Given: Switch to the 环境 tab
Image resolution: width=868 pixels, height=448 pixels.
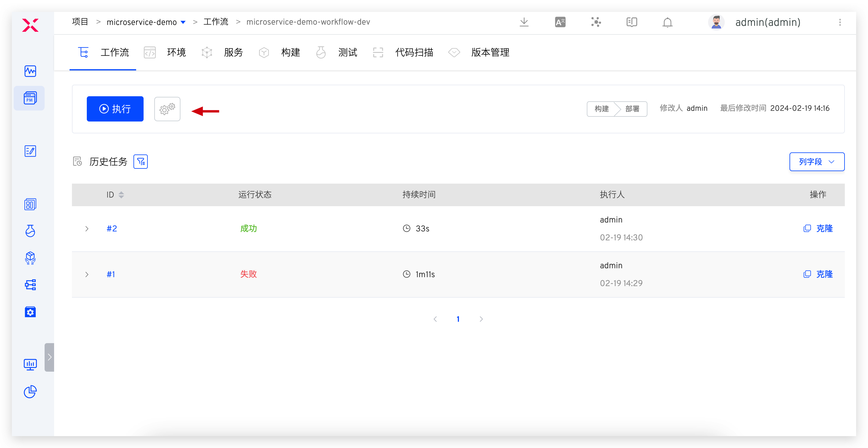Looking at the screenshot, I should 165,53.
